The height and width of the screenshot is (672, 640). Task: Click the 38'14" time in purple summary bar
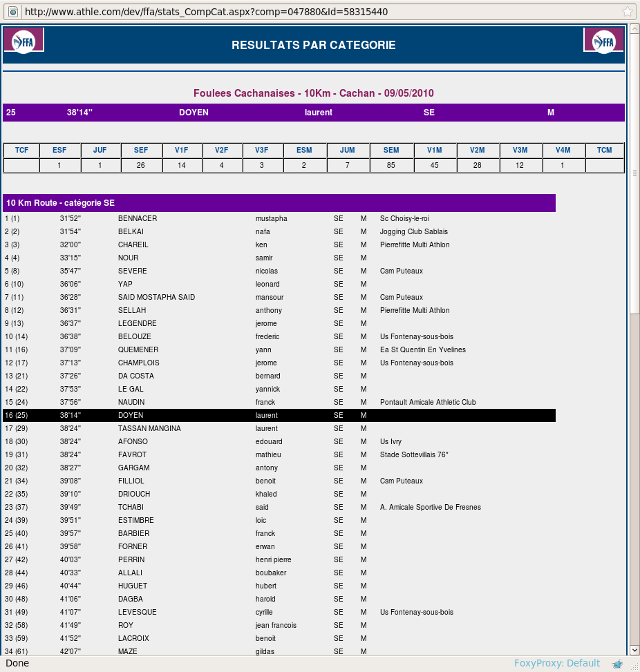tap(79, 113)
